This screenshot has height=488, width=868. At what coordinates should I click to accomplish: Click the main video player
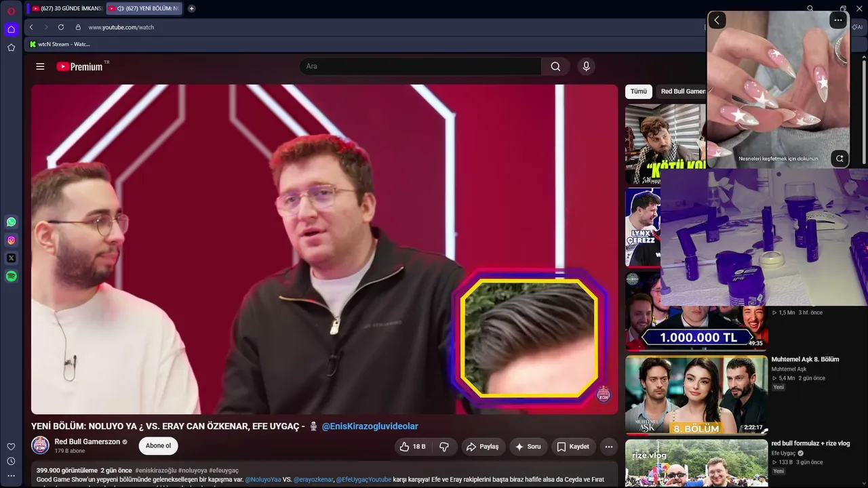click(325, 249)
